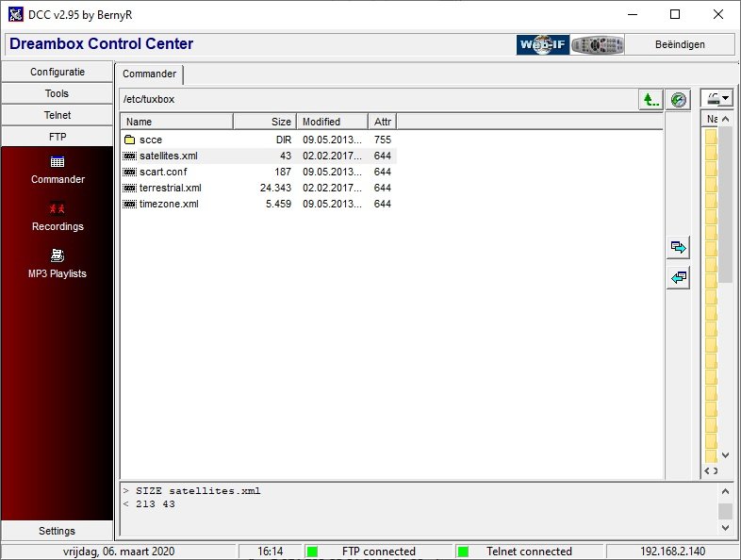This screenshot has height=560, width=741.
Task: Click the 16:14 time in status bar
Action: [271, 552]
